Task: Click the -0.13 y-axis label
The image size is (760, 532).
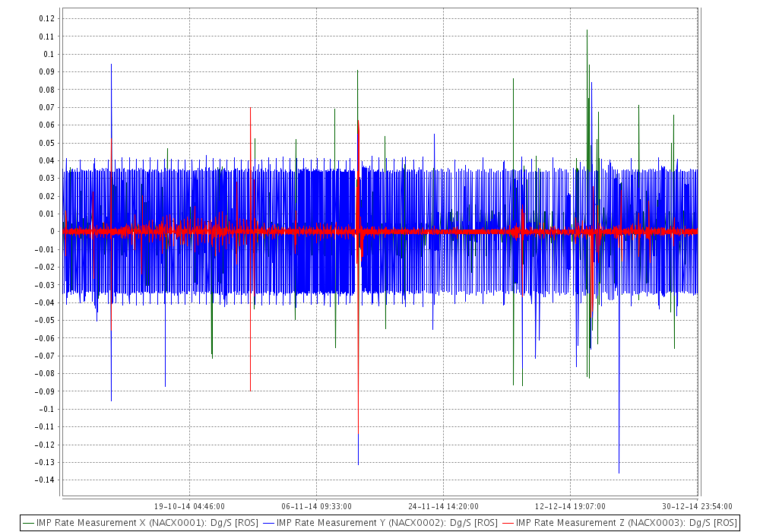Action: click(45, 462)
